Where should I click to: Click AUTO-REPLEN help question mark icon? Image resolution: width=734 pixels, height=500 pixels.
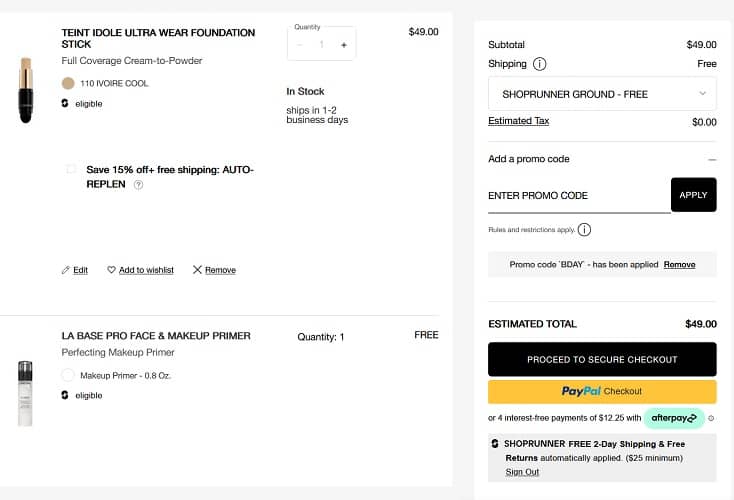[x=139, y=185]
